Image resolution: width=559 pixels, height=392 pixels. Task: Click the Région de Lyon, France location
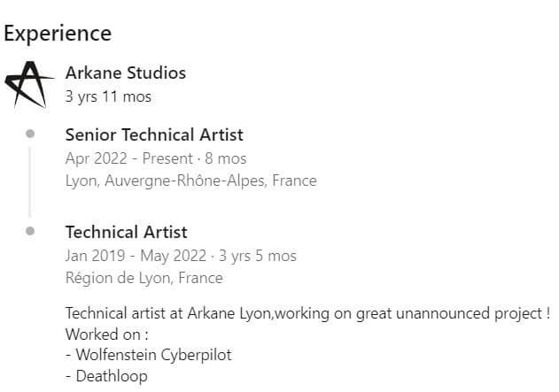[x=144, y=278]
